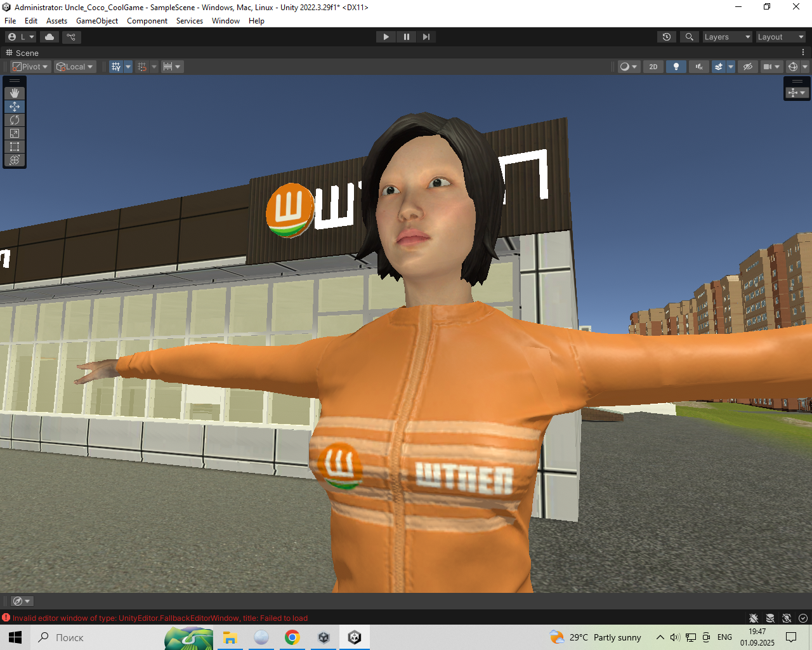Click the cache server icon in status bar
This screenshot has height=650, width=812.
click(x=770, y=618)
